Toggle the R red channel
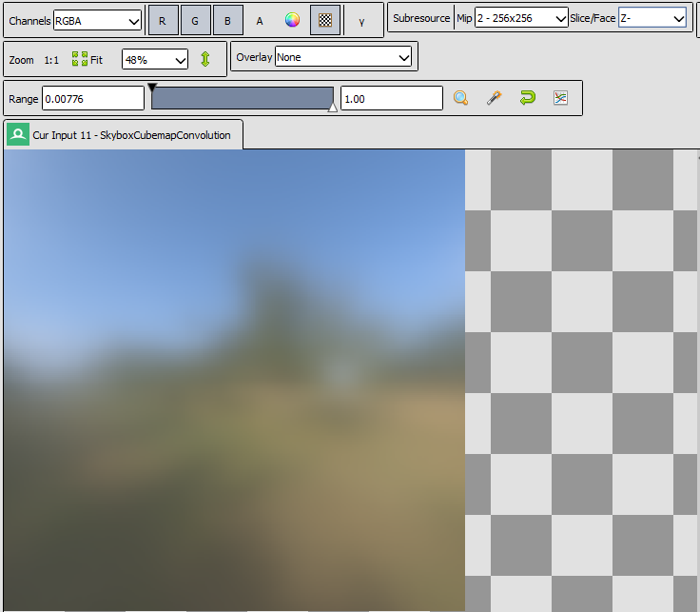Image resolution: width=700 pixels, height=612 pixels. pyautogui.click(x=163, y=20)
